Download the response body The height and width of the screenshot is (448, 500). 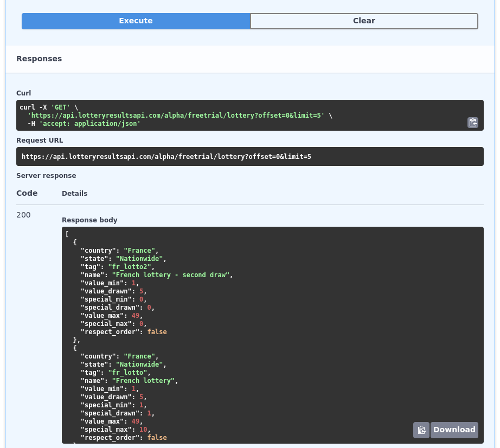(454, 430)
